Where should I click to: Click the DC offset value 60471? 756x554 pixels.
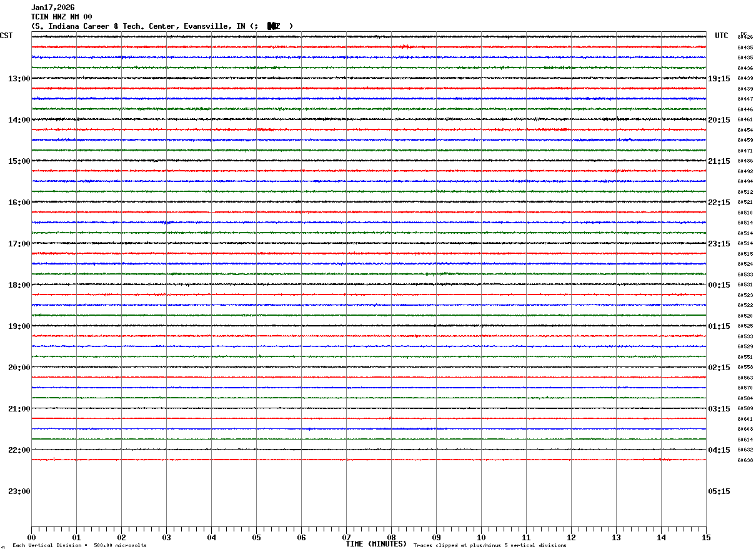[x=745, y=151]
